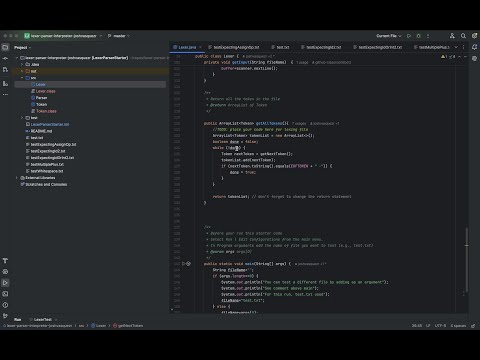The height and width of the screenshot is (360, 480).
Task: Open the Current File run configuration dropdown
Action: pyautogui.click(x=389, y=36)
